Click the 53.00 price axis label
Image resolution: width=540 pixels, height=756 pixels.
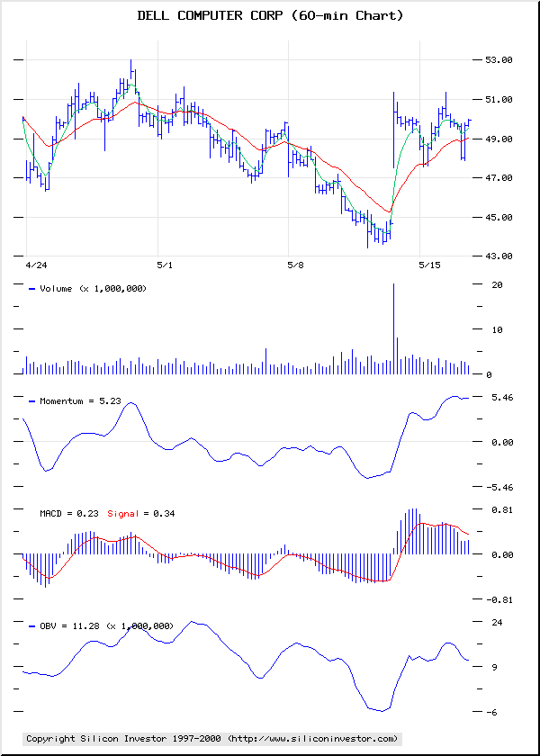(499, 59)
